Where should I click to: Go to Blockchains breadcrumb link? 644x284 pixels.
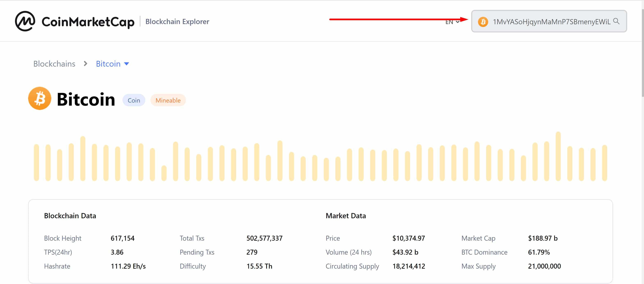click(x=54, y=64)
